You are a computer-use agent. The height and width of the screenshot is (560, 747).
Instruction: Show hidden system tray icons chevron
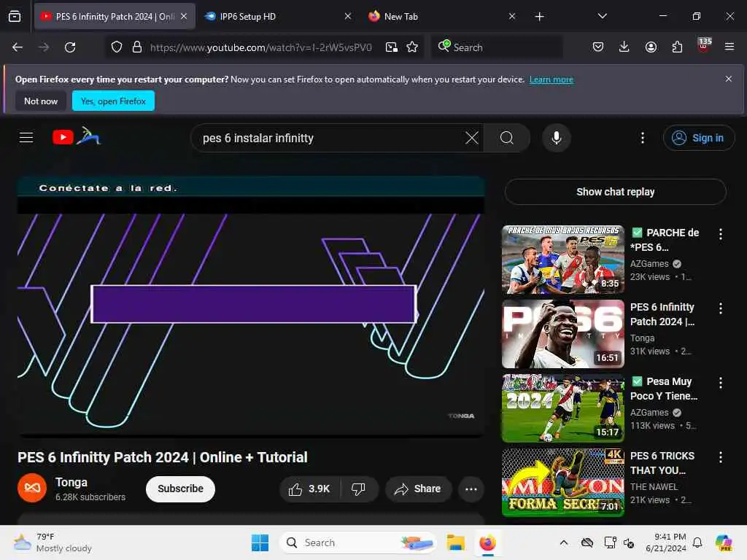564,542
